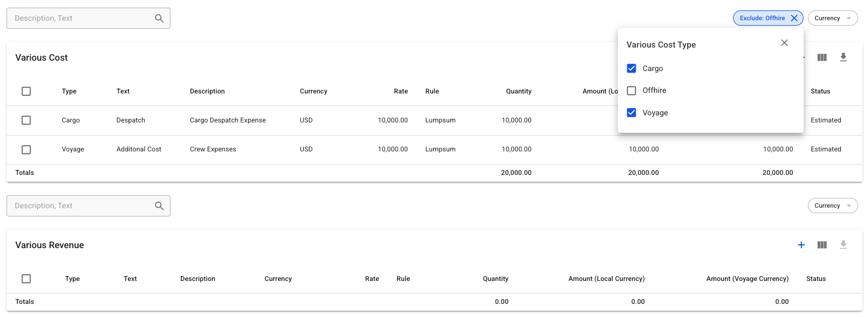Remove the Exclude: Offhire filter chip
This screenshot has width=868, height=317.
pos(794,19)
